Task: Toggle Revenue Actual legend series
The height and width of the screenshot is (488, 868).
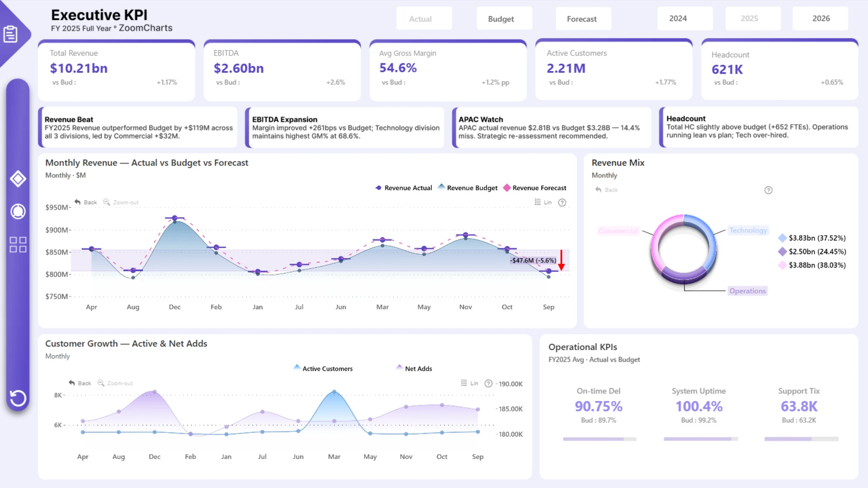Action: click(x=404, y=188)
